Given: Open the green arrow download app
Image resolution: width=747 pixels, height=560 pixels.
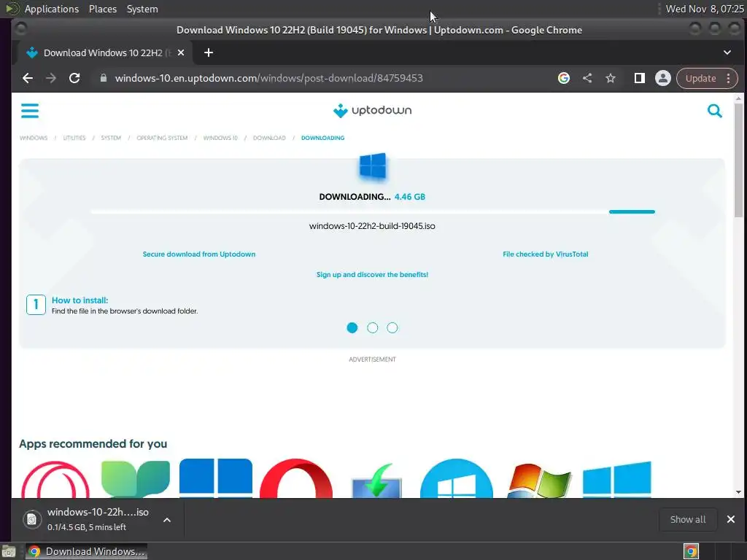Looking at the screenshot, I should pyautogui.click(x=376, y=480).
